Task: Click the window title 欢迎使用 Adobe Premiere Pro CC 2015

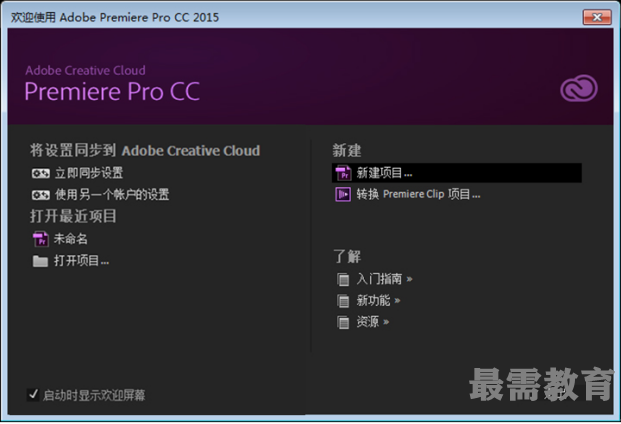Action: point(115,17)
